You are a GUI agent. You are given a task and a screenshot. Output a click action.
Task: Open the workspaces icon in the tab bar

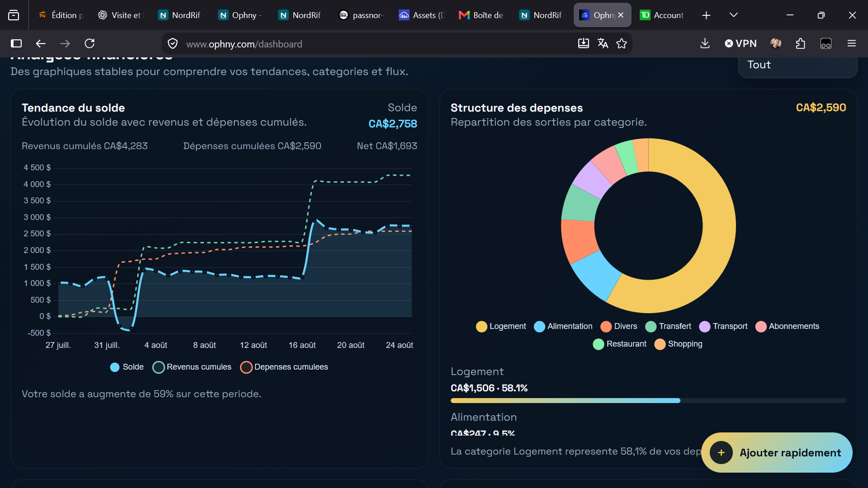coord(14,15)
